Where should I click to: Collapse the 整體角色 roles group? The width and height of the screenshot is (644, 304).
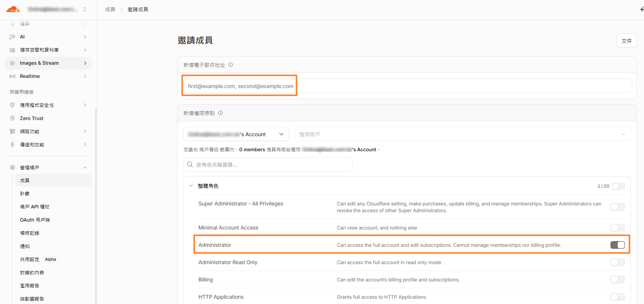(191, 186)
